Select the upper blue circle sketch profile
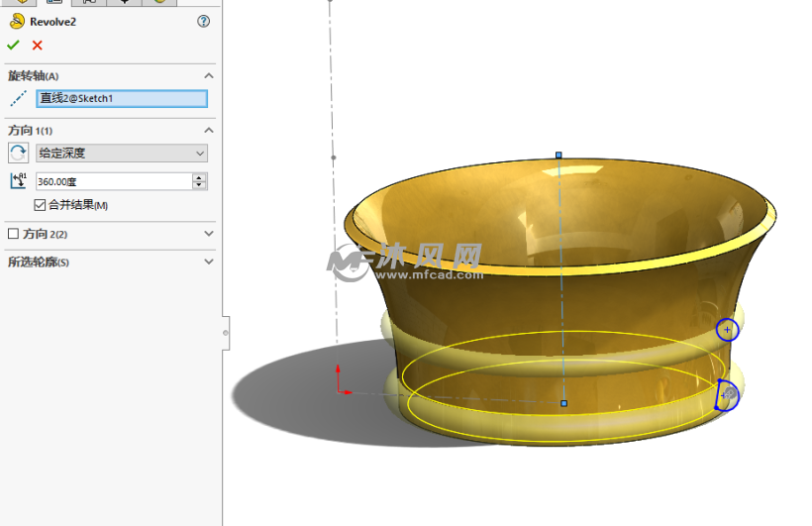 coord(727,330)
